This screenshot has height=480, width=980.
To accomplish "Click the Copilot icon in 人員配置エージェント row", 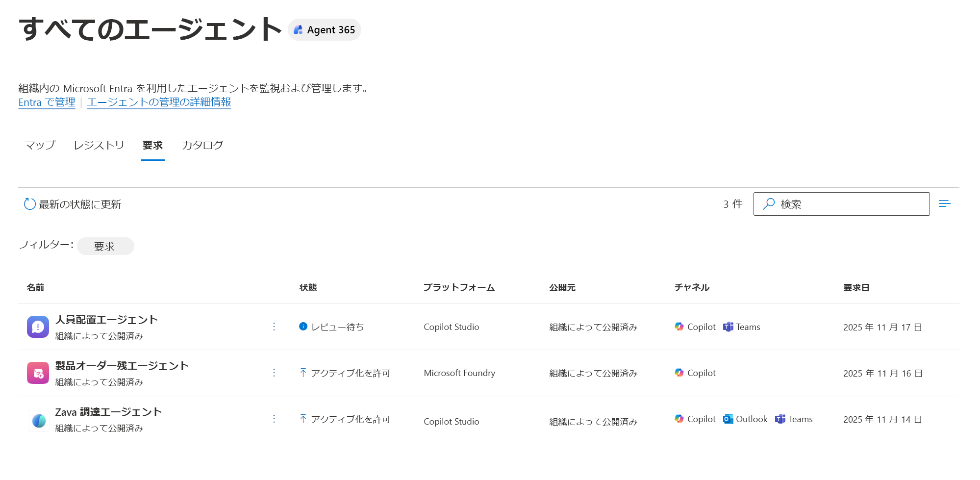I will pyautogui.click(x=679, y=327).
